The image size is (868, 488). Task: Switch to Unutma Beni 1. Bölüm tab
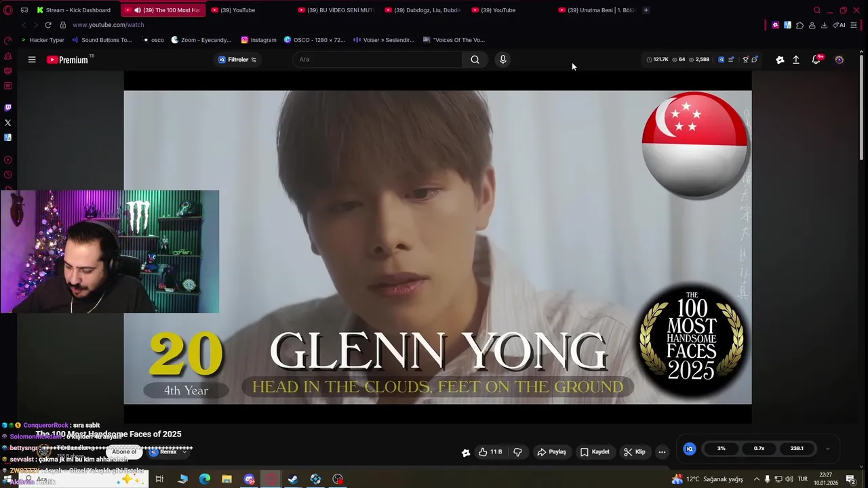point(597,10)
